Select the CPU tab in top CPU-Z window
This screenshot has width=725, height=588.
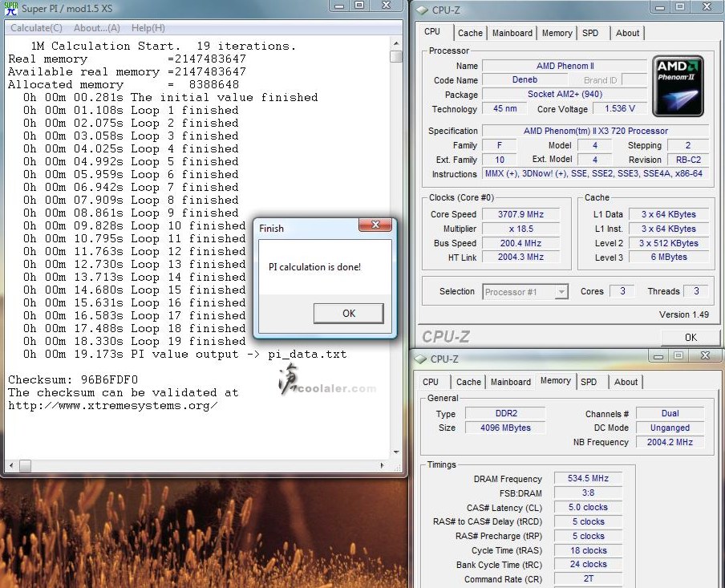[432, 32]
